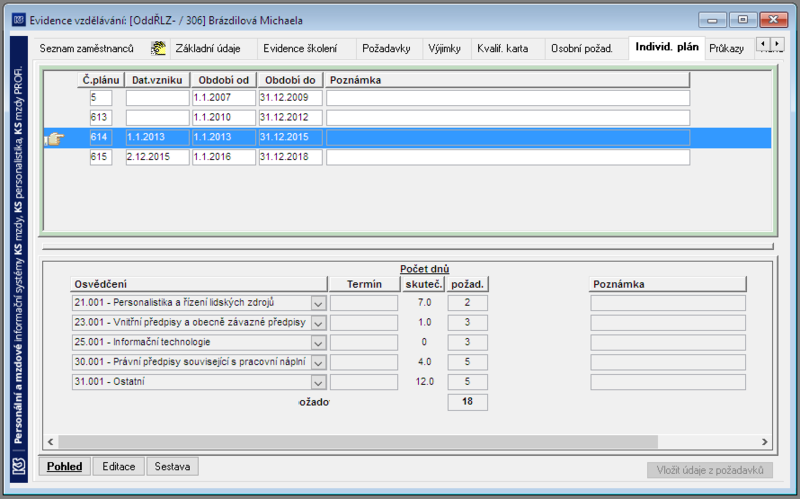Expand the 21.001 Personalistika dropdown
Viewport: 800px width, 499px height.
(318, 303)
